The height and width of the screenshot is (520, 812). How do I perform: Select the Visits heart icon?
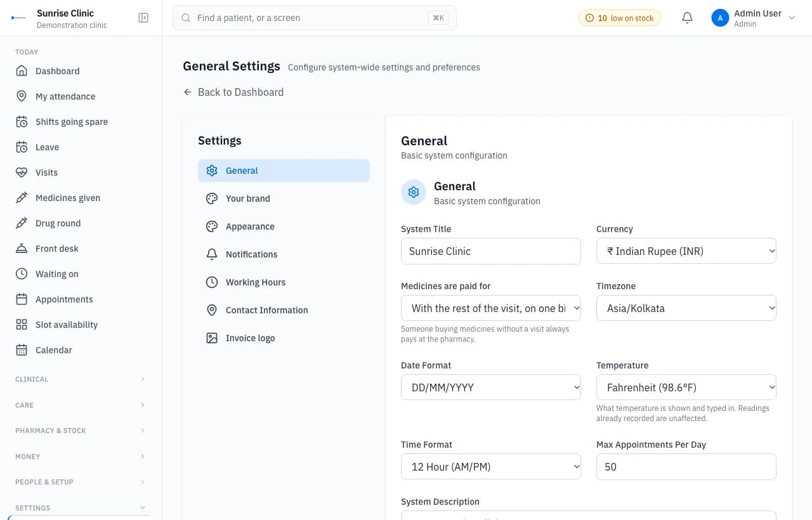(22, 172)
